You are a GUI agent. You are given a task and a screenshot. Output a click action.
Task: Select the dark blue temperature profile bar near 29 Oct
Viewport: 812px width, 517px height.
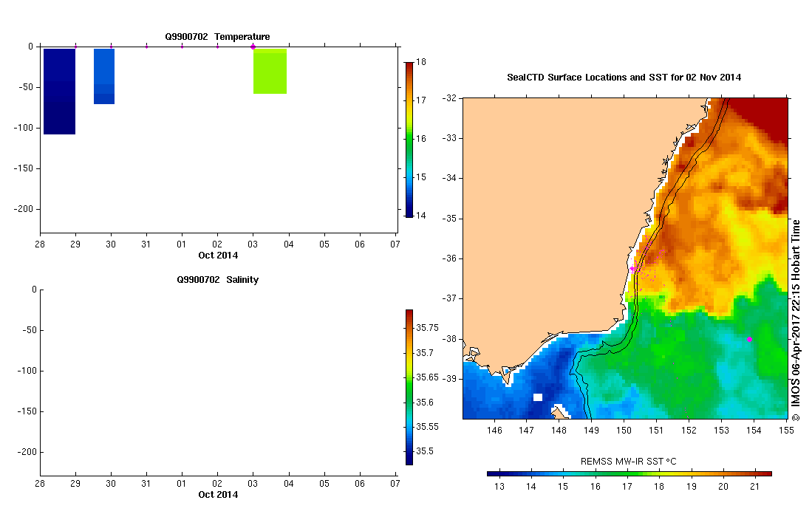60,91
